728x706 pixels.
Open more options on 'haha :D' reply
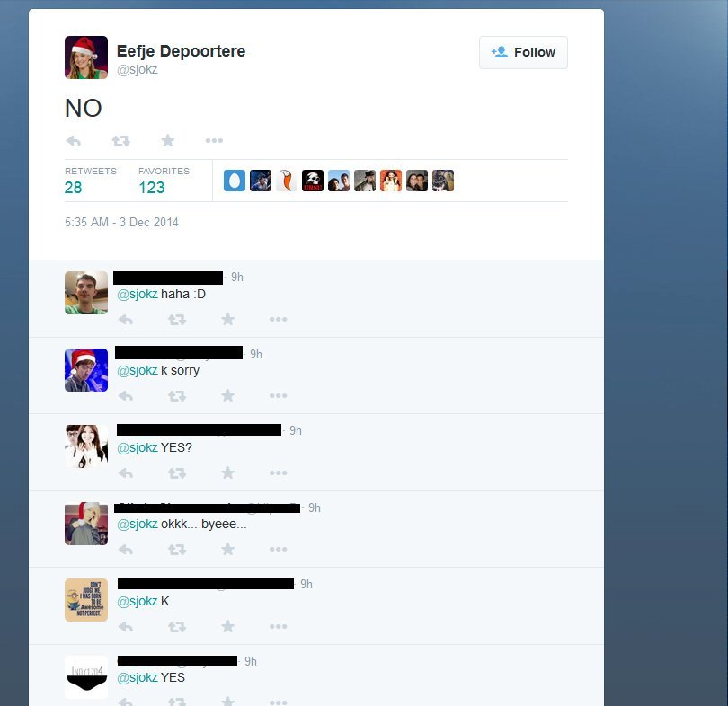278,319
